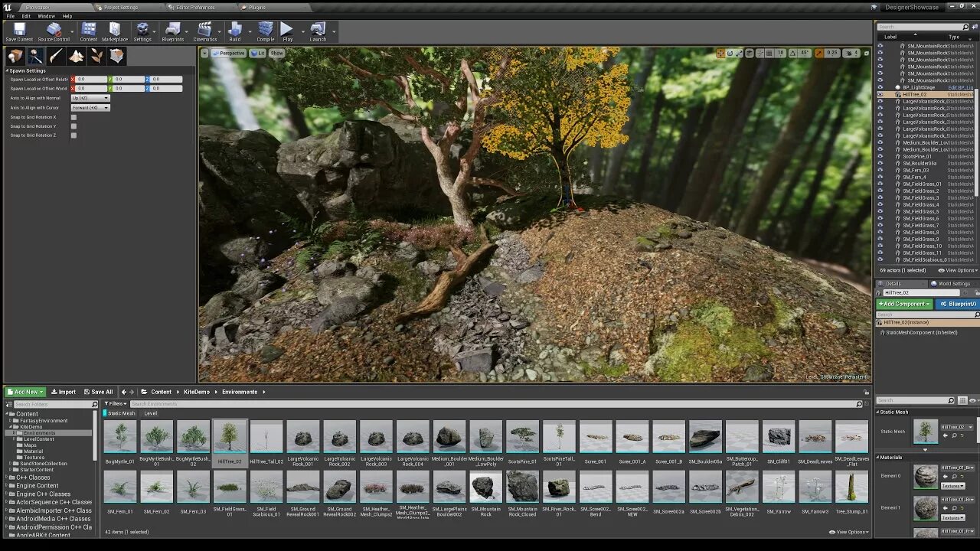Switch to the Editor Preferences tab
Screen dimensions: 980x551
[194, 7]
